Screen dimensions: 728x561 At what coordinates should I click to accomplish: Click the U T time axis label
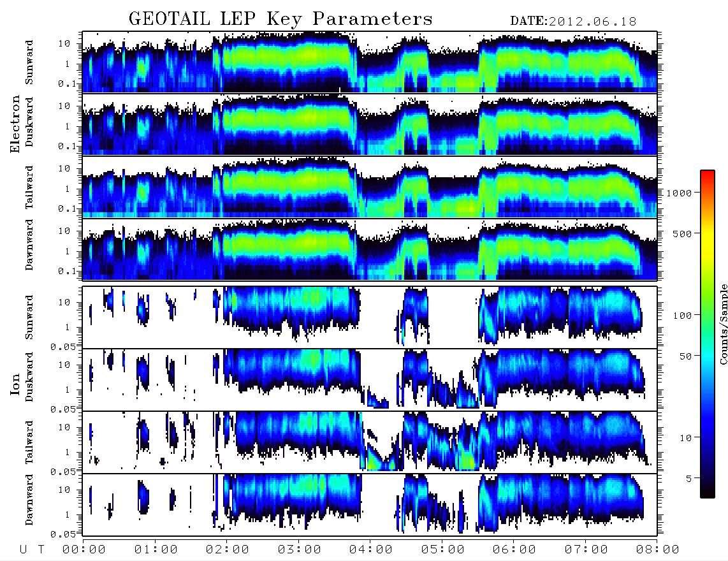tap(32, 550)
